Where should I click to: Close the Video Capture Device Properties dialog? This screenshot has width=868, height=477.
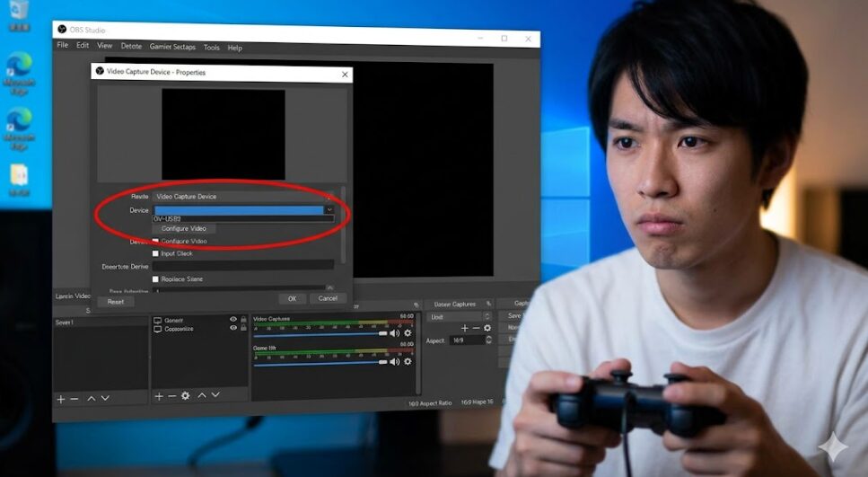coord(345,75)
